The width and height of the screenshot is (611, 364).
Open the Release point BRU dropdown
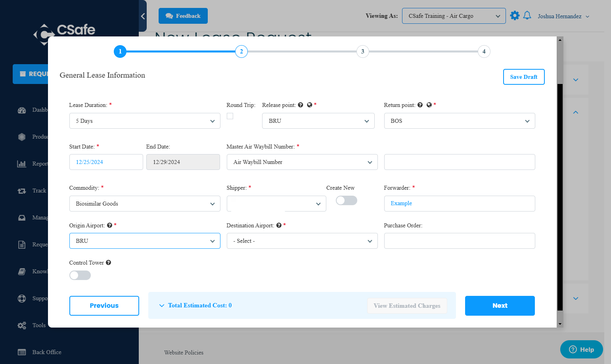[318, 121]
